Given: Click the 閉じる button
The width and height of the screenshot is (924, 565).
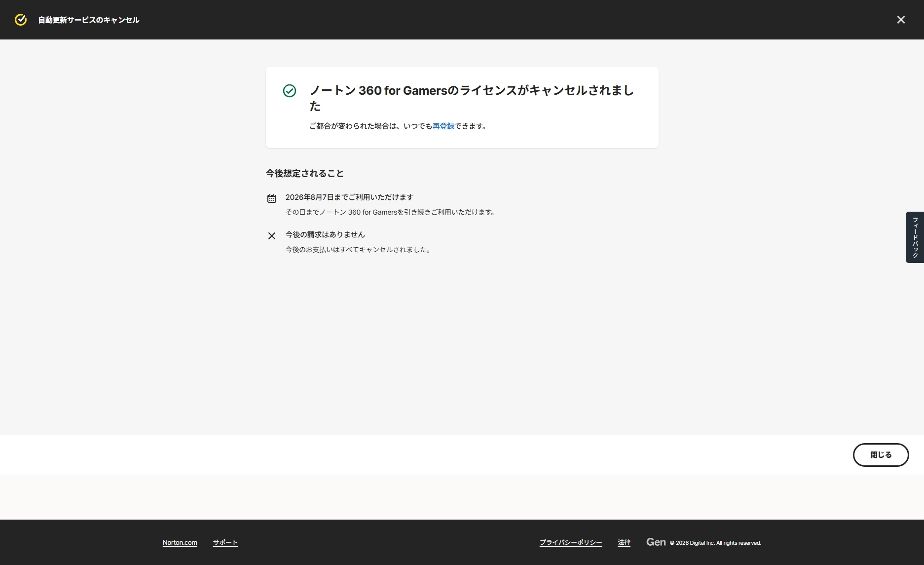Looking at the screenshot, I should click(881, 455).
